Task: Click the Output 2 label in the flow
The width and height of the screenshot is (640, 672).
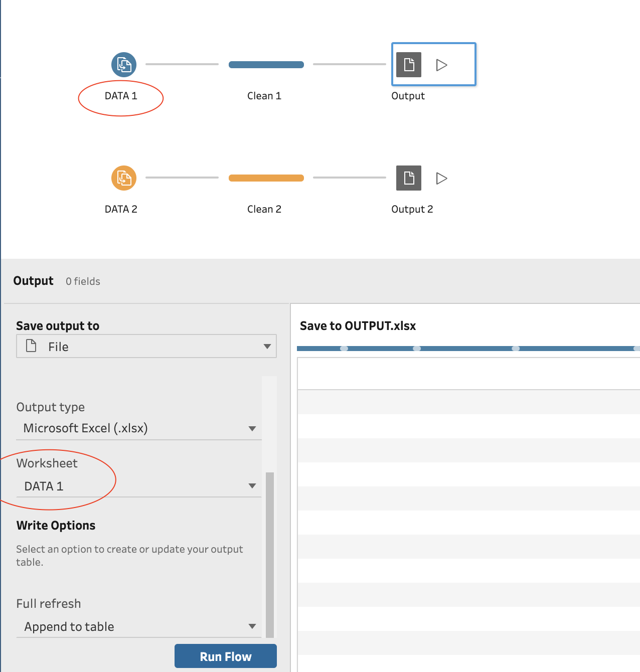Action: (412, 209)
